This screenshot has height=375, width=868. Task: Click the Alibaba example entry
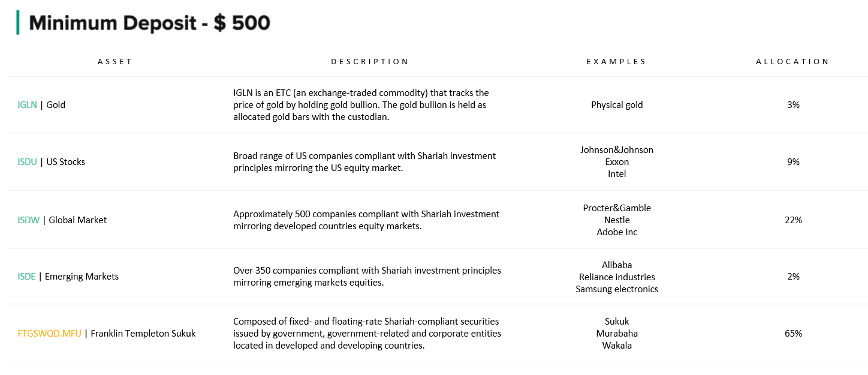[x=617, y=265]
